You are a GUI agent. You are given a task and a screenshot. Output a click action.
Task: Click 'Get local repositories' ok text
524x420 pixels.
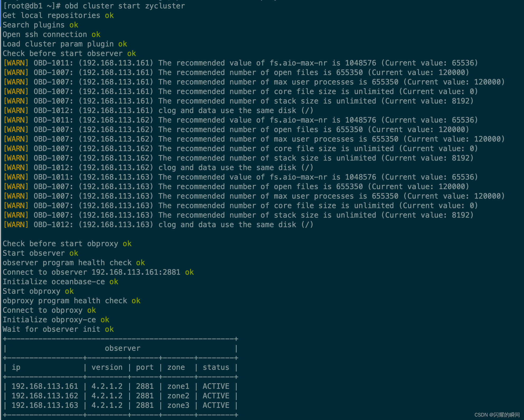point(109,15)
